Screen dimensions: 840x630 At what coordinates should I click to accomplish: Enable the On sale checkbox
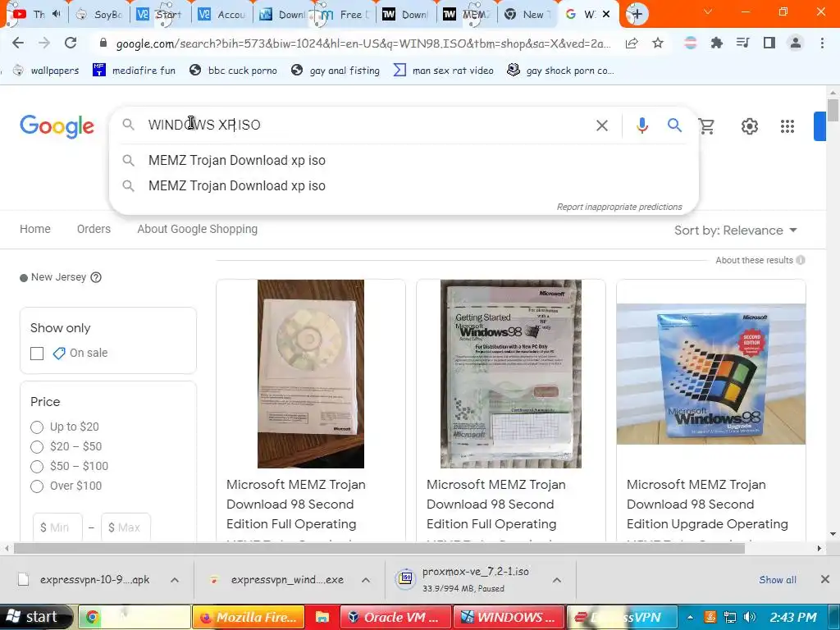click(x=37, y=354)
